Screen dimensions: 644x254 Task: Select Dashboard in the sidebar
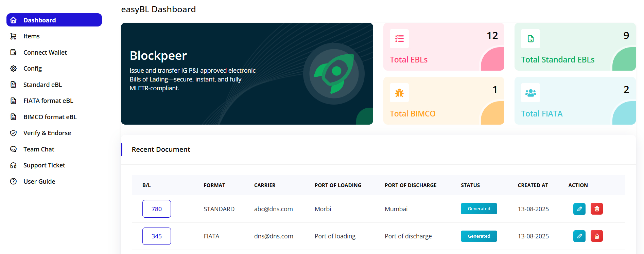40,20
